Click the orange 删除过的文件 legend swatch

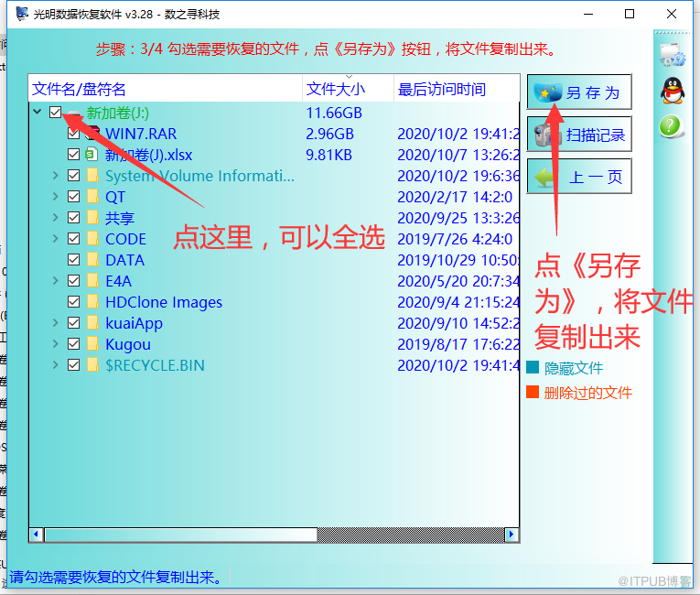pyautogui.click(x=533, y=392)
